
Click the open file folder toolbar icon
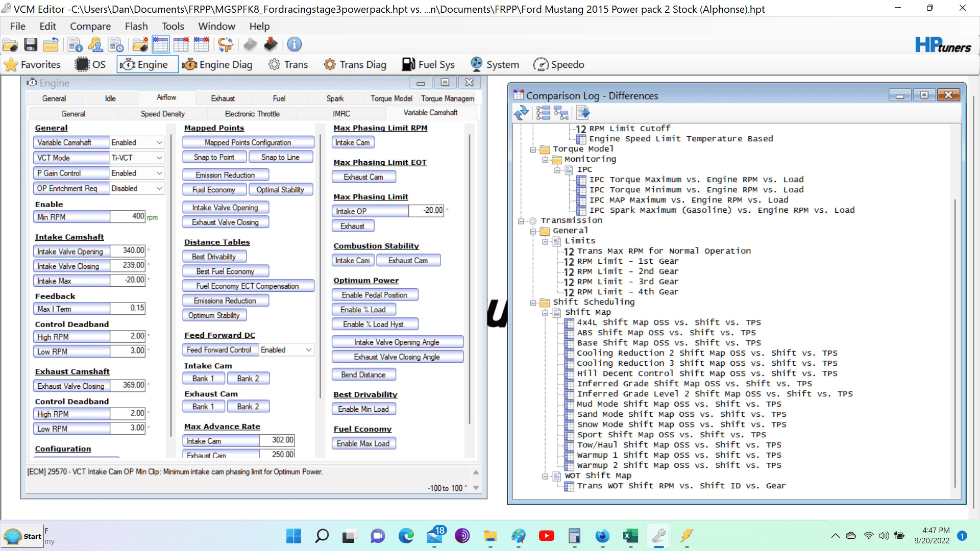click(10, 45)
